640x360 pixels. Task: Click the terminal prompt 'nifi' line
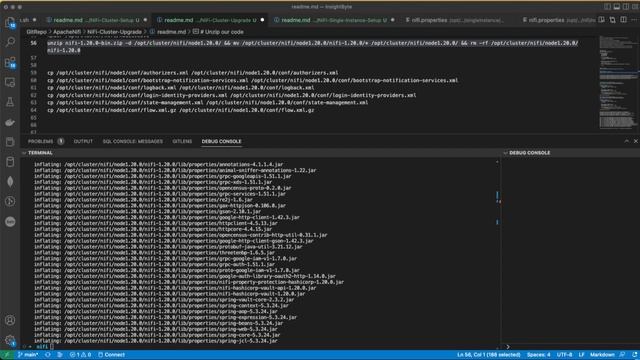(41, 347)
